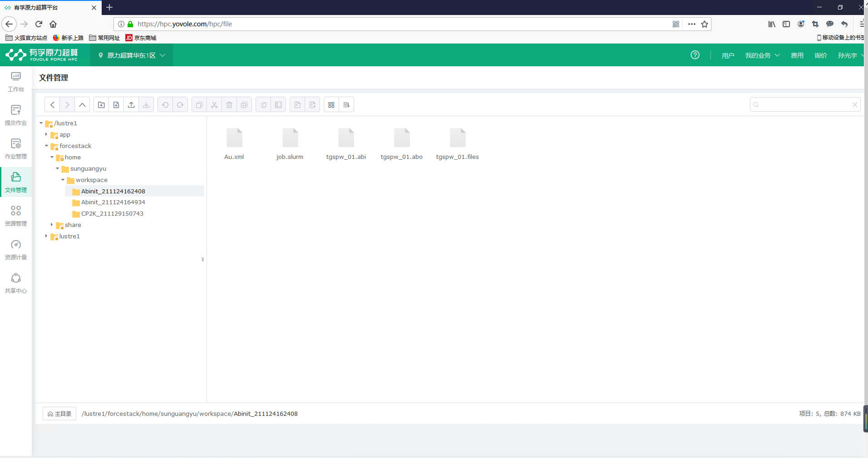Expand the app folder node
Image resolution: width=868 pixels, height=458 pixels.
pyautogui.click(x=46, y=134)
